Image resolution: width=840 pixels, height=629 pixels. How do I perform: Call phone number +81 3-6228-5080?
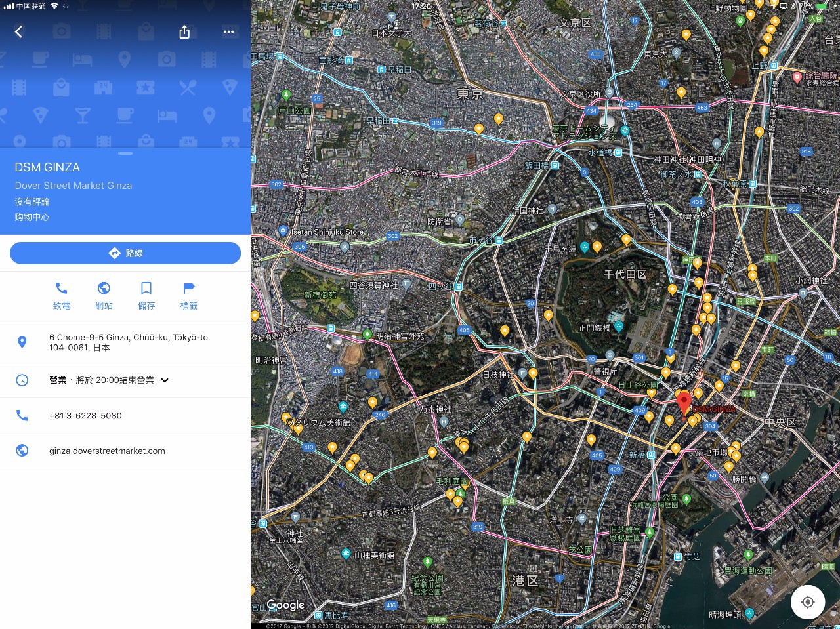[x=85, y=416]
